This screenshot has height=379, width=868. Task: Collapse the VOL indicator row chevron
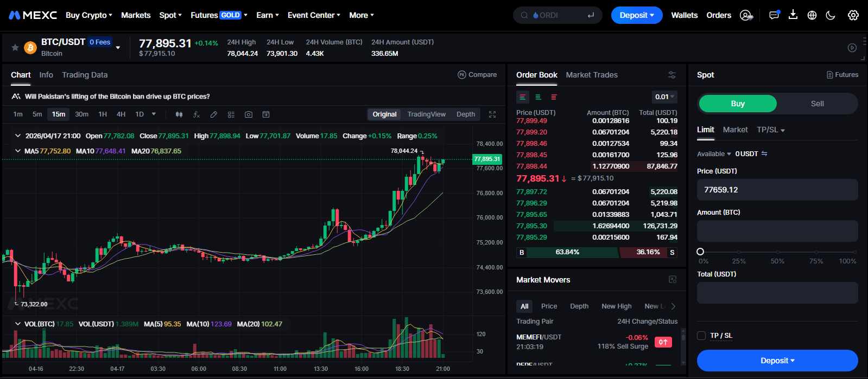pyautogui.click(x=18, y=324)
